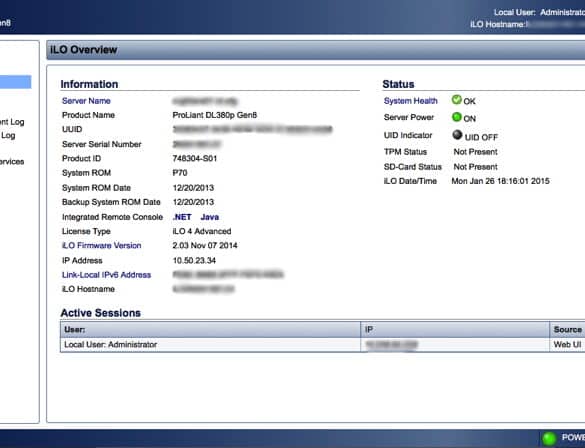Click the Server Power green ON icon
The width and height of the screenshot is (585, 448).
click(x=456, y=117)
